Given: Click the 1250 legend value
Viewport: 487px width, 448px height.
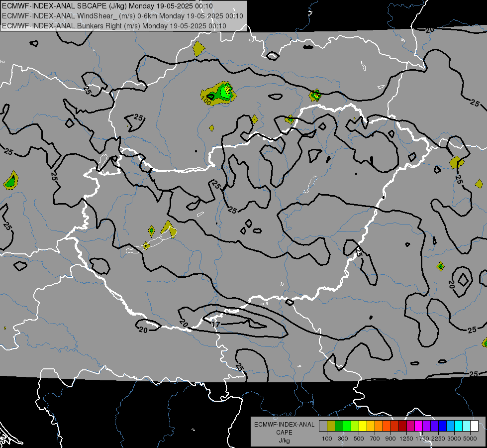Looking at the screenshot, I should click(406, 439).
